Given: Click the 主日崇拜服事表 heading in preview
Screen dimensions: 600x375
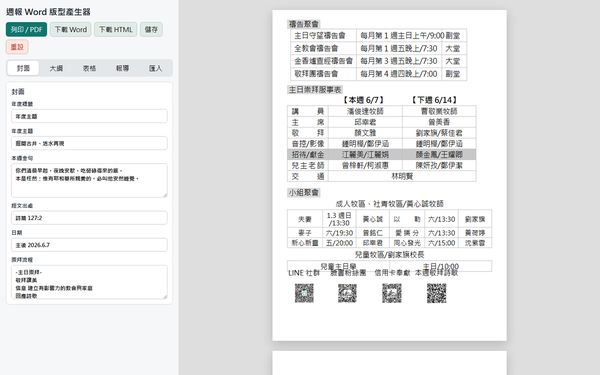Looking at the screenshot, I should [x=315, y=90].
